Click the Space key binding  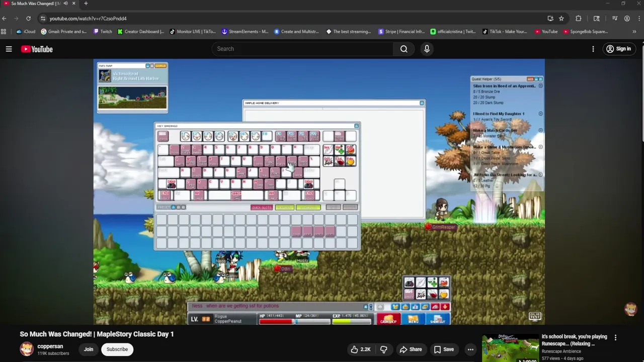(x=236, y=195)
